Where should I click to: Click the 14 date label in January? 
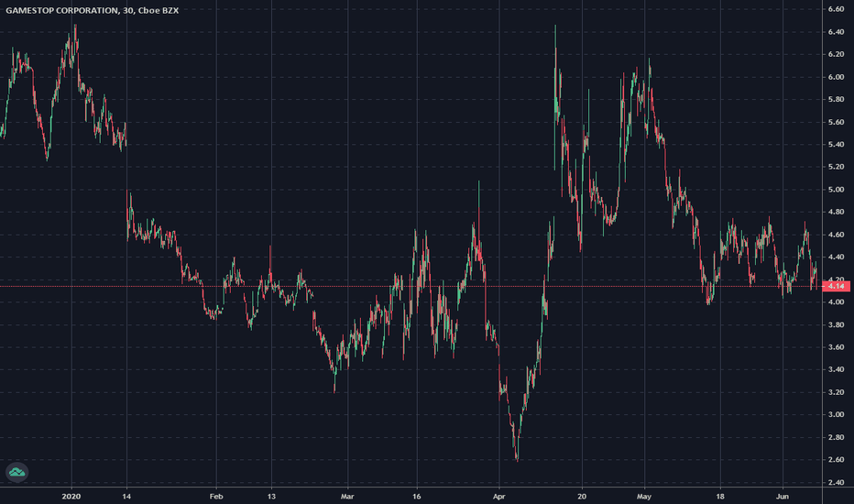pyautogui.click(x=126, y=497)
